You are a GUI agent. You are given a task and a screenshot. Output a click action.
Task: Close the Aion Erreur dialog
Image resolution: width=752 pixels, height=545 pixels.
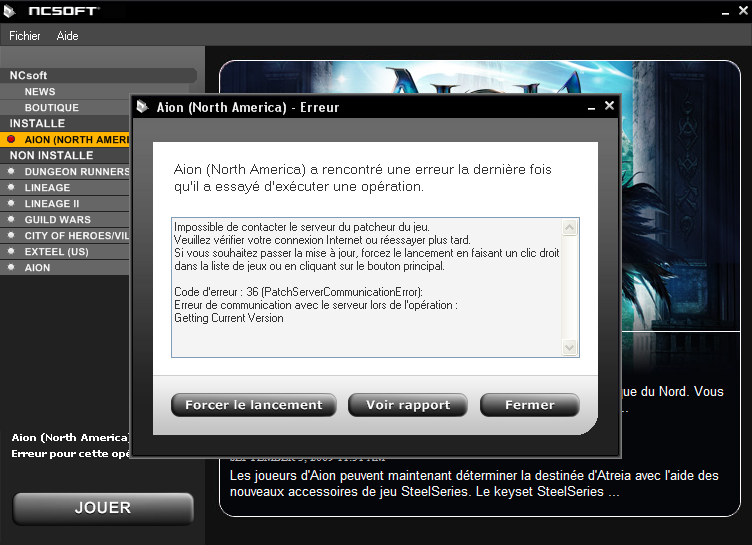(609, 106)
